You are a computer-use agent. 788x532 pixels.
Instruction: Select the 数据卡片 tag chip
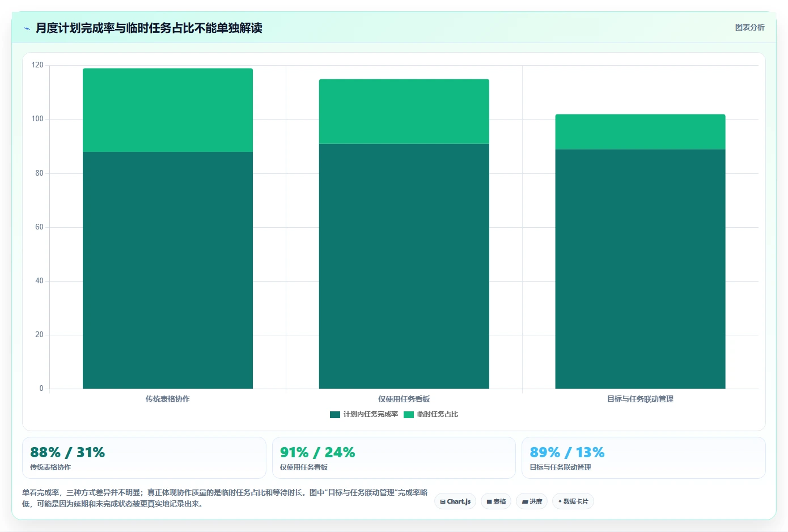[573, 501]
